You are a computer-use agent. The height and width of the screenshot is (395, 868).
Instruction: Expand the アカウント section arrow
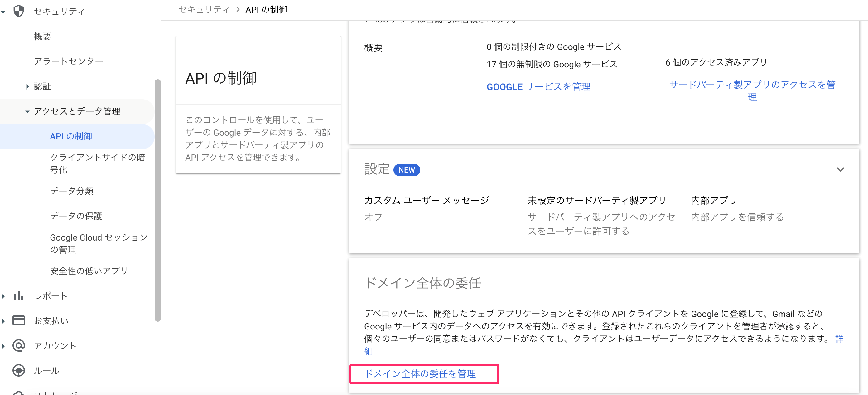(x=3, y=346)
